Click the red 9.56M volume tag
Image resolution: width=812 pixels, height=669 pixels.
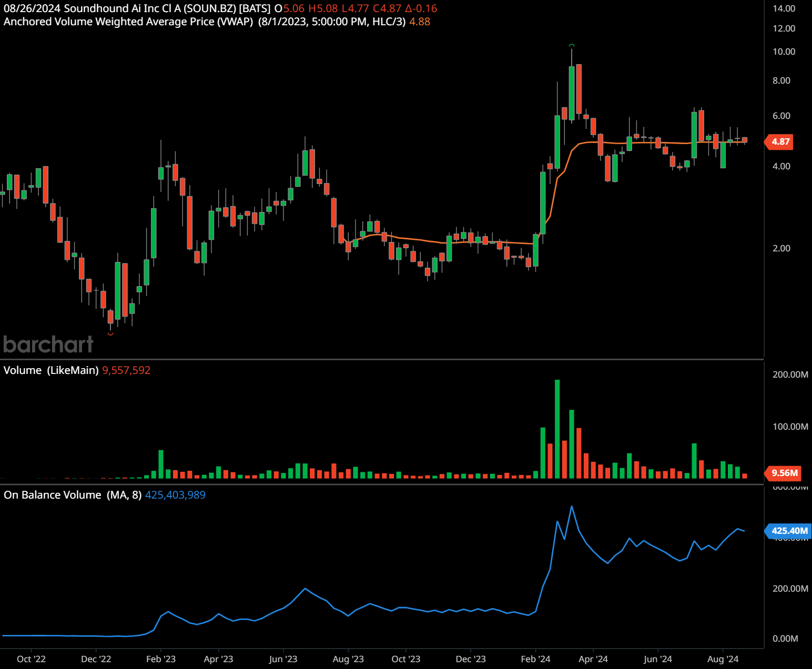(x=783, y=473)
